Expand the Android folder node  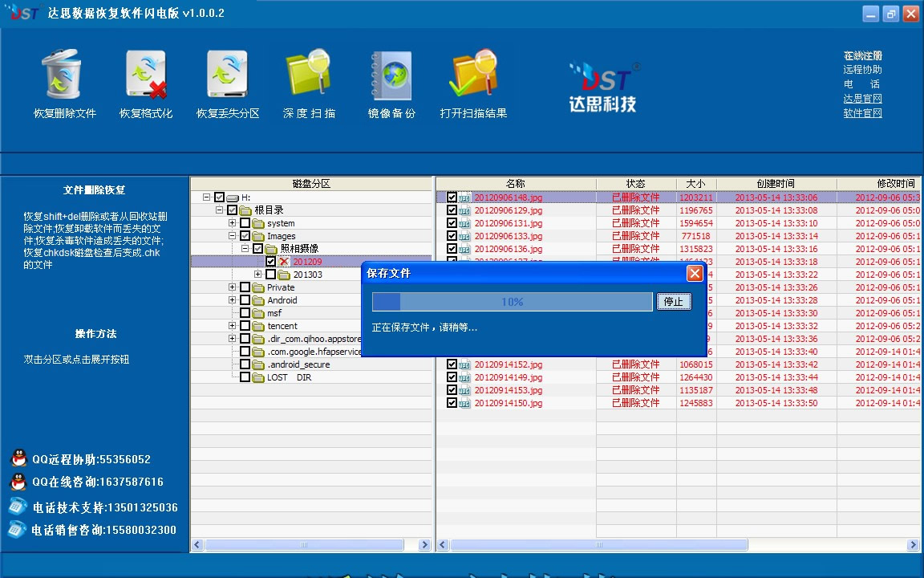[232, 300]
